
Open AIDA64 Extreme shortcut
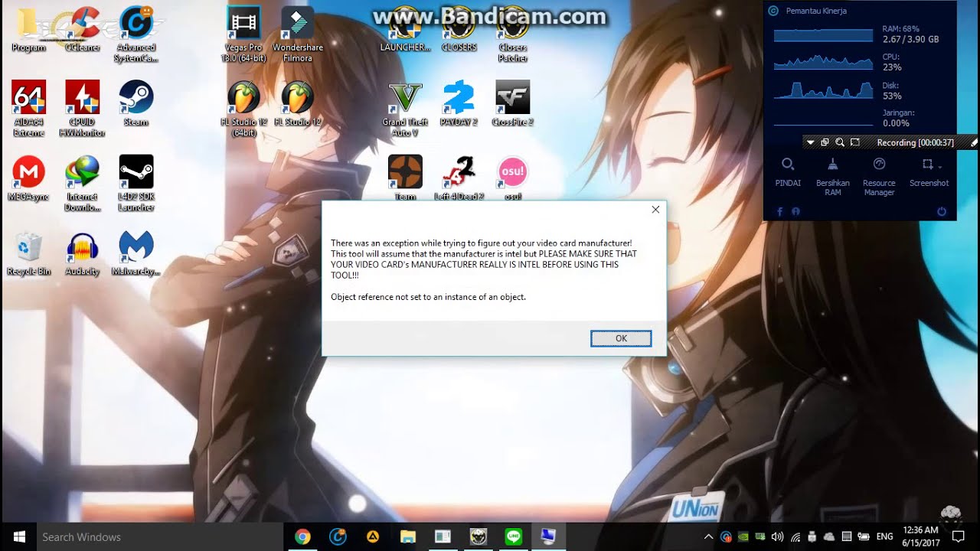click(28, 109)
